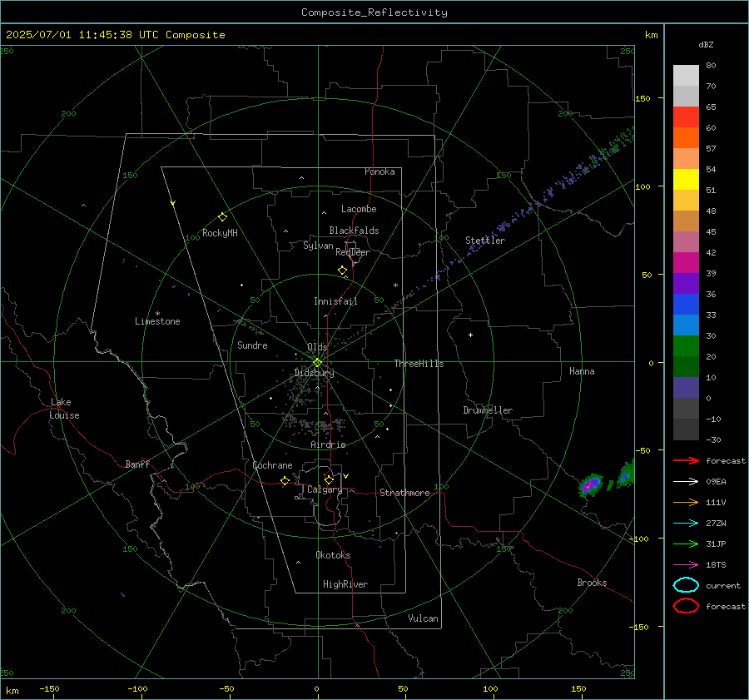Click the purple swatch between 39 and 36
Viewport: 749px width, 700px height.
pos(686,283)
